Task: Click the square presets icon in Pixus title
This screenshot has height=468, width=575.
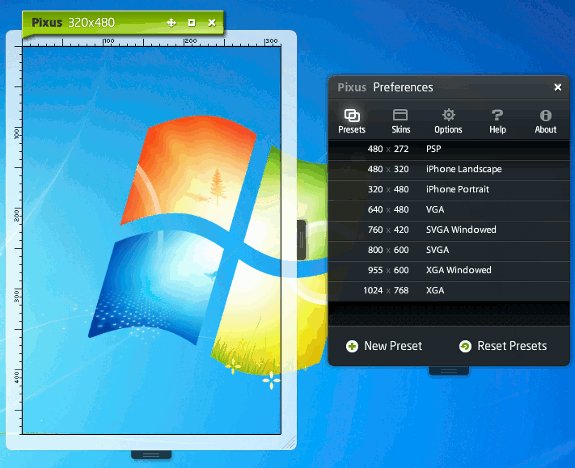Action: [x=191, y=23]
